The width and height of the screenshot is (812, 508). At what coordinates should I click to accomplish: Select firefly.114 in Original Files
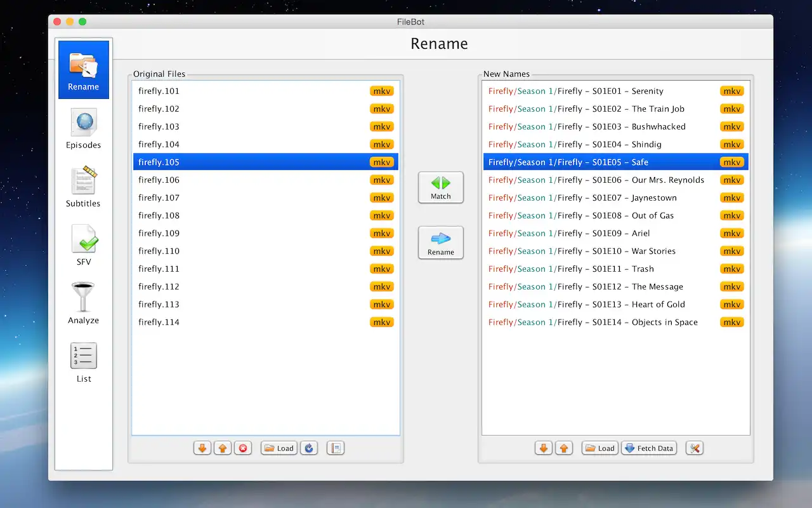point(266,322)
